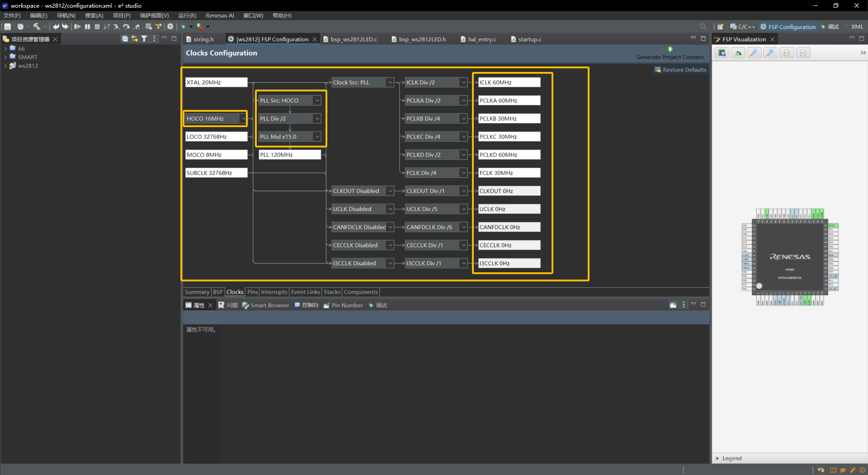Click the Step Return debug icon
Screen dimensions: 868x475
pyautogui.click(x=137, y=27)
